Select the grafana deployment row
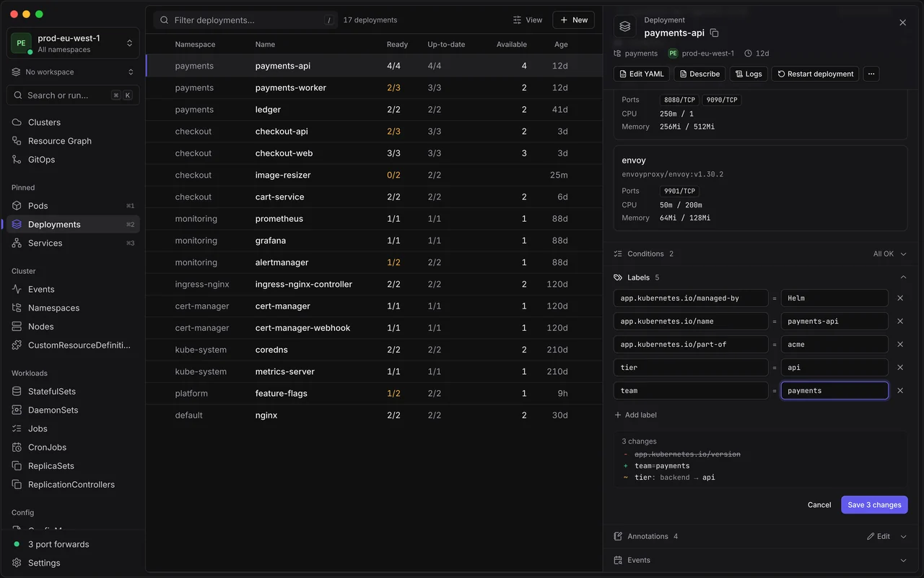Viewport: 924px width, 578px height. (x=374, y=241)
